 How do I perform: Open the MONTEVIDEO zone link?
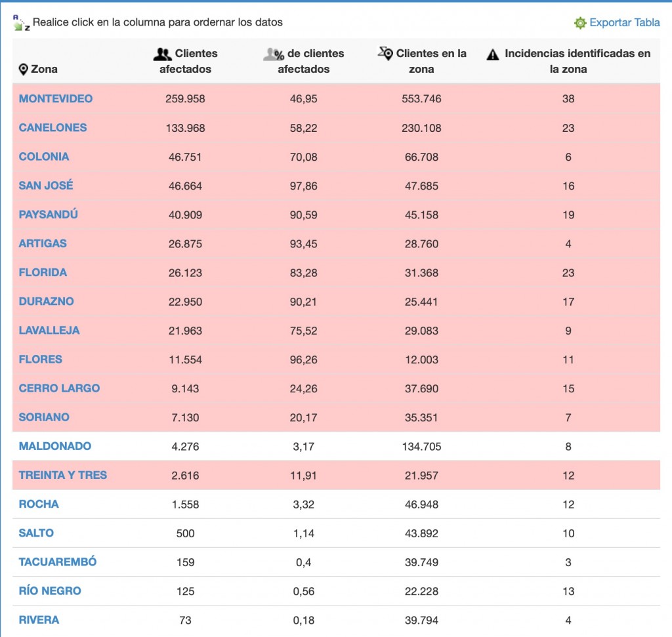(56, 99)
